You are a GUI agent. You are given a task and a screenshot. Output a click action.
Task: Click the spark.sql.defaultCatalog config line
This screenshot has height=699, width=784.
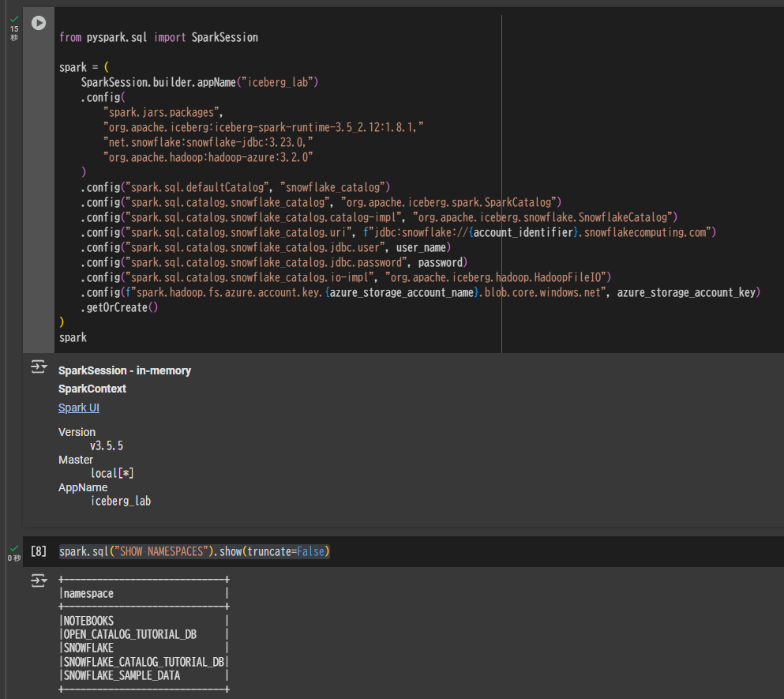pos(235,187)
